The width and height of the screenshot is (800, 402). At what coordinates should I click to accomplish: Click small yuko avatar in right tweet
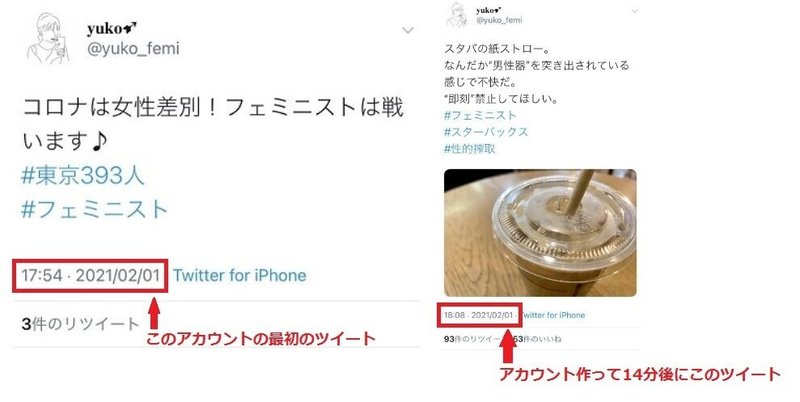(x=457, y=14)
